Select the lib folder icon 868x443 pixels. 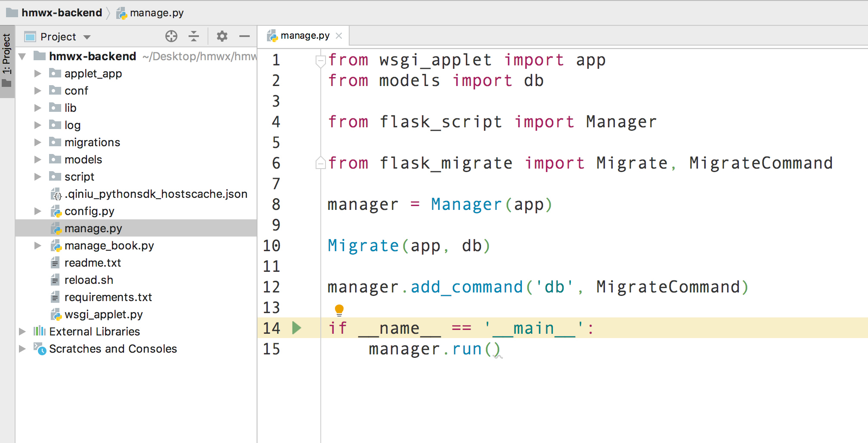click(x=55, y=108)
